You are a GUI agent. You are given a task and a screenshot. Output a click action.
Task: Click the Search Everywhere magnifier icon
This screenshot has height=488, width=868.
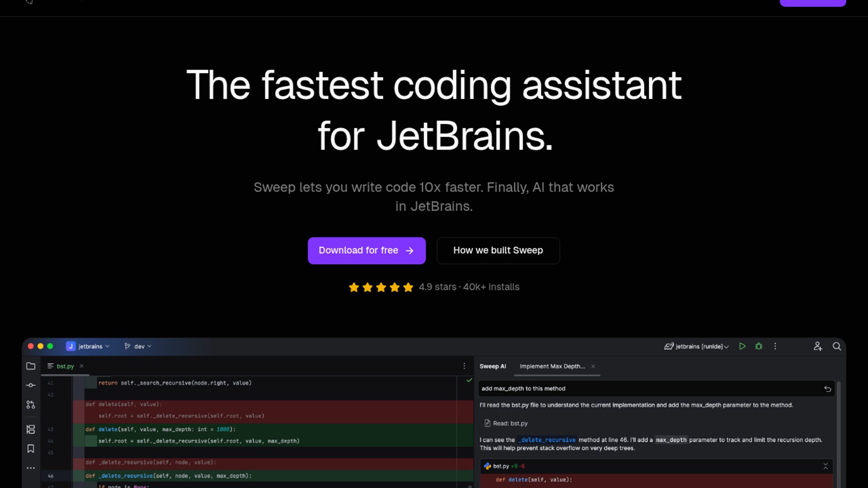837,346
